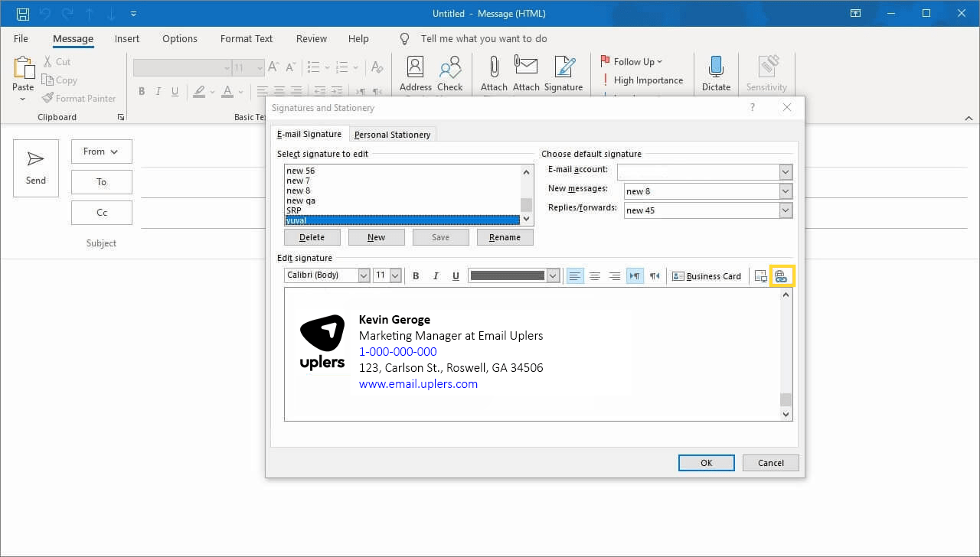Viewport: 980px width, 557px height.
Task: Click the Rename button for the signature
Action: click(505, 236)
